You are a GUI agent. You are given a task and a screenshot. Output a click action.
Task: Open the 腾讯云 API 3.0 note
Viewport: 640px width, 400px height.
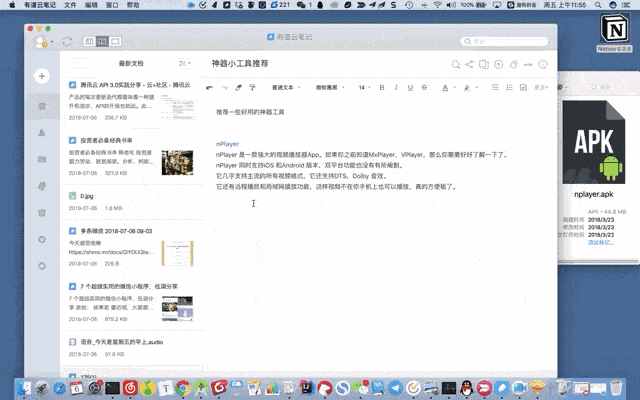click(132, 101)
